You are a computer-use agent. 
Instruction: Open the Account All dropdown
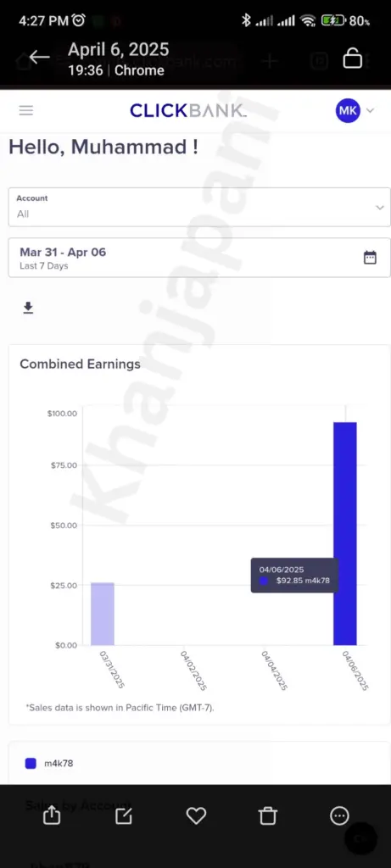coord(199,207)
